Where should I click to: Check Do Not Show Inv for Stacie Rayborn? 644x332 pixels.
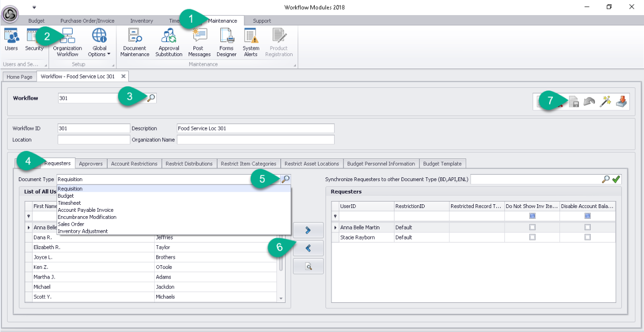click(x=532, y=237)
